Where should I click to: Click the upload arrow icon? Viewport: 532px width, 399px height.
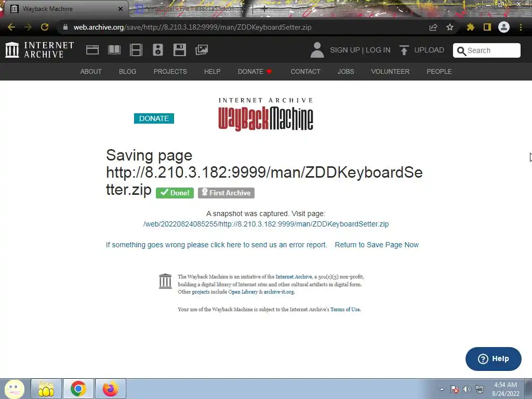(x=404, y=50)
